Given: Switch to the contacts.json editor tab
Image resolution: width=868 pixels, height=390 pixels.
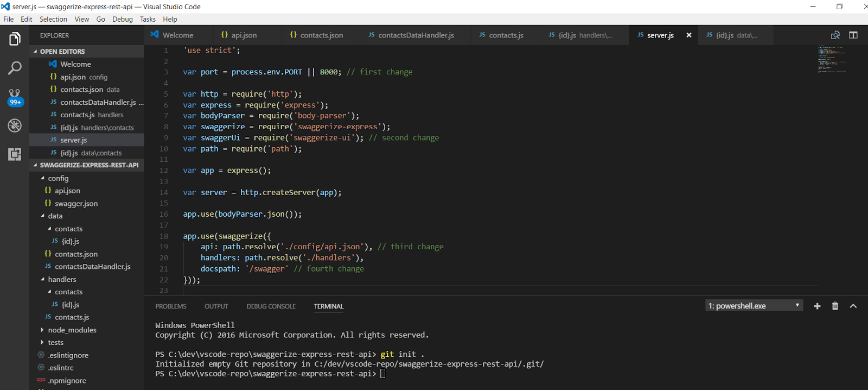Looking at the screenshot, I should coord(322,35).
